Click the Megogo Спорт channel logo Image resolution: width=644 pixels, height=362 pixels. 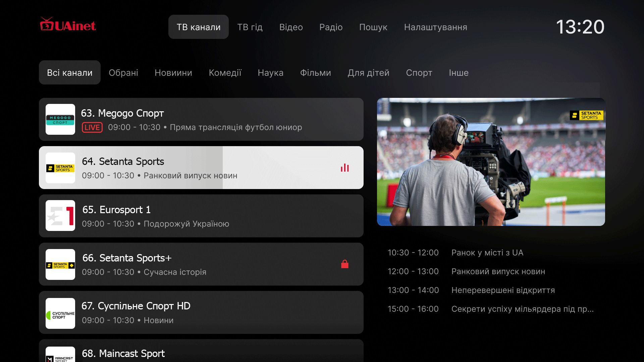coord(60,119)
